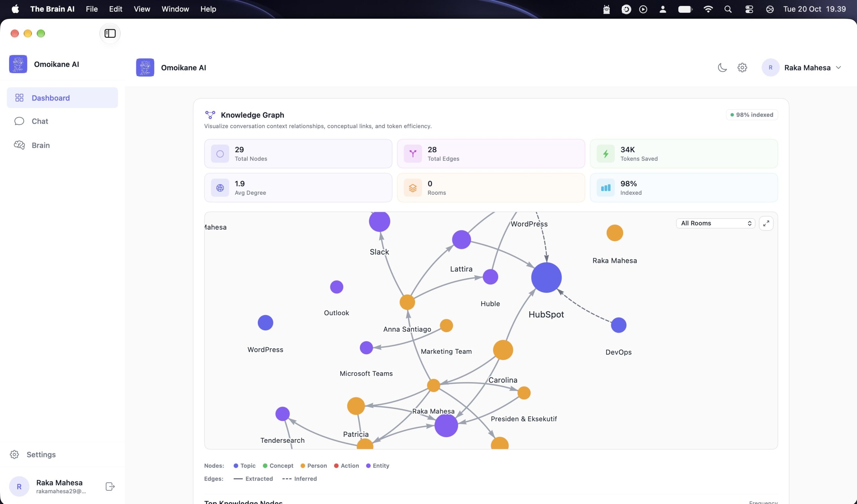Open Spotlight search in menu bar
Image resolution: width=857 pixels, height=504 pixels.
(728, 9)
